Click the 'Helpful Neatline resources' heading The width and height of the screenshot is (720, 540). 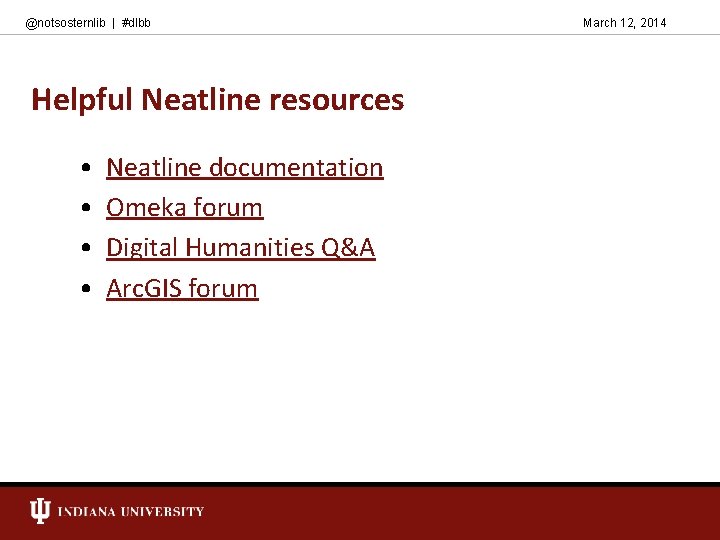(x=218, y=100)
